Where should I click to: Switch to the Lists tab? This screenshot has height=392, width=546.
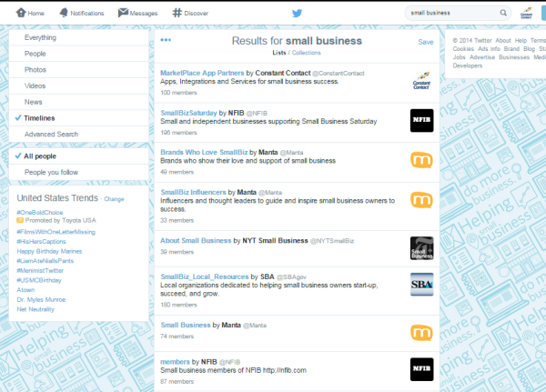279,53
